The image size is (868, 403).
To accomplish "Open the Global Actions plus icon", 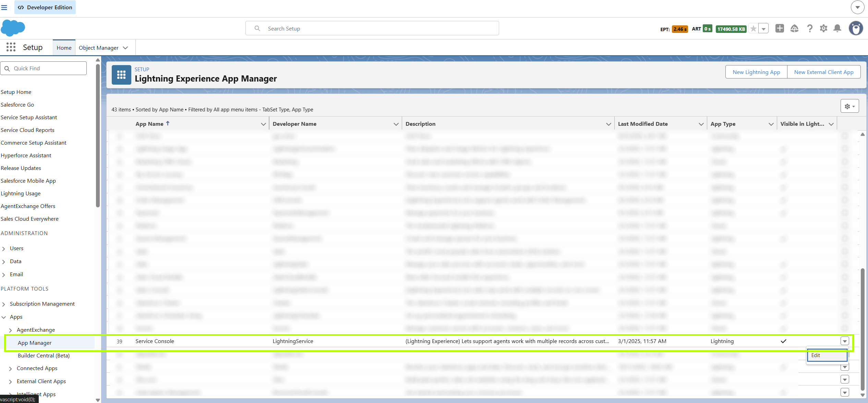I will pos(780,28).
